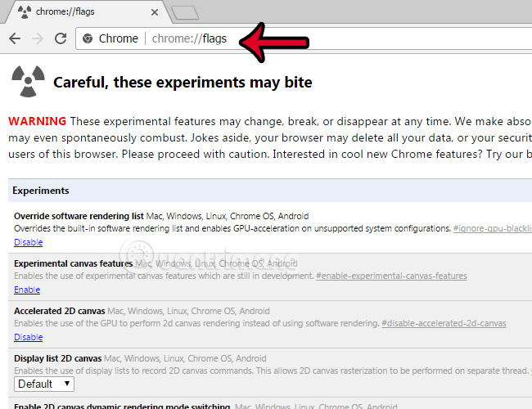Click the forward navigation arrow
Viewport: 532px width, 409px height.
pos(37,38)
